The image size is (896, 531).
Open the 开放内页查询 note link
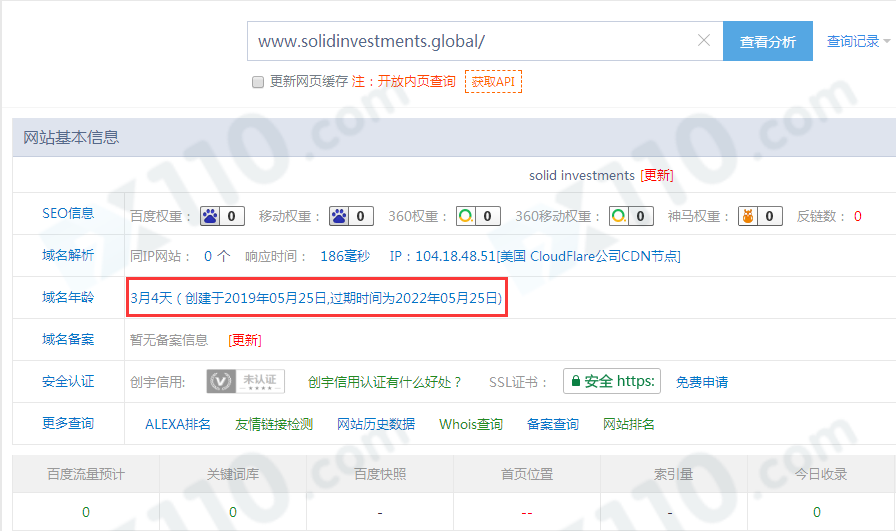pyautogui.click(x=417, y=82)
